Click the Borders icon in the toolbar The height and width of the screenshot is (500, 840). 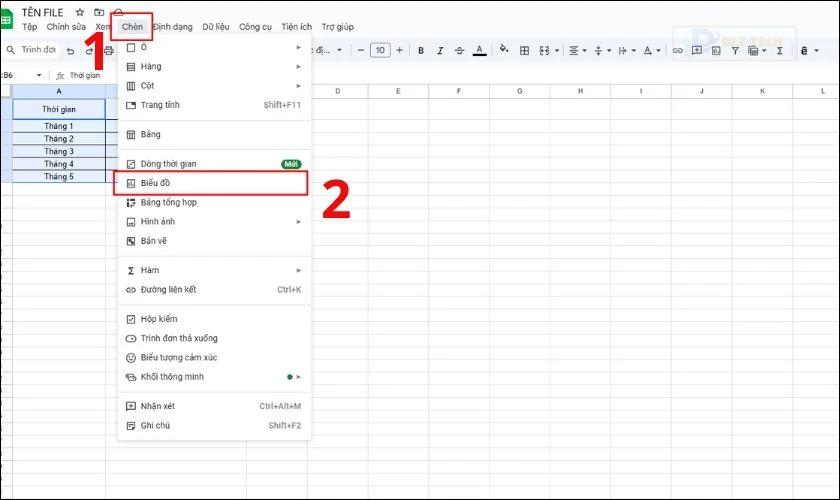tap(524, 50)
